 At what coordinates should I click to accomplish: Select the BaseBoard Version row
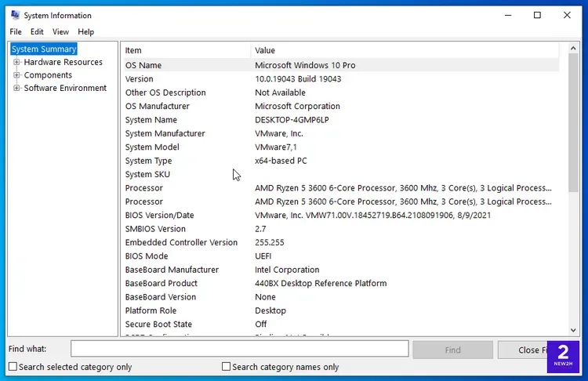tap(341, 297)
